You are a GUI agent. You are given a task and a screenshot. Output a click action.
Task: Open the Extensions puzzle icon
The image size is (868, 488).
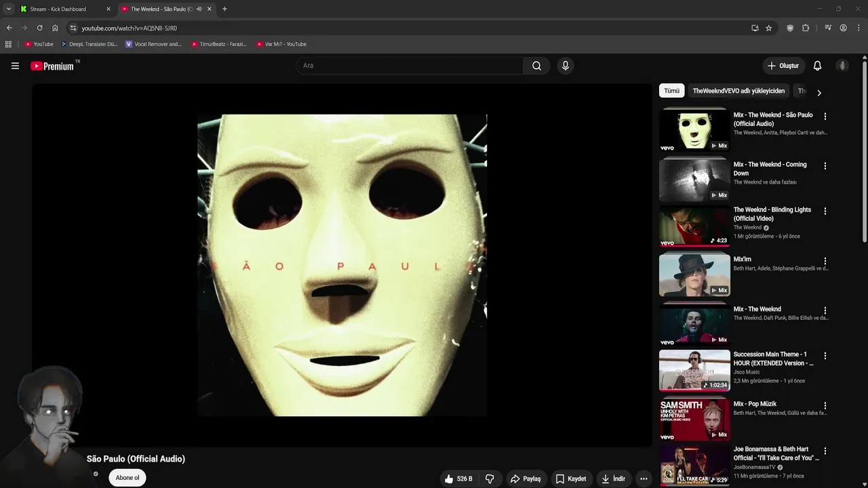coord(806,28)
